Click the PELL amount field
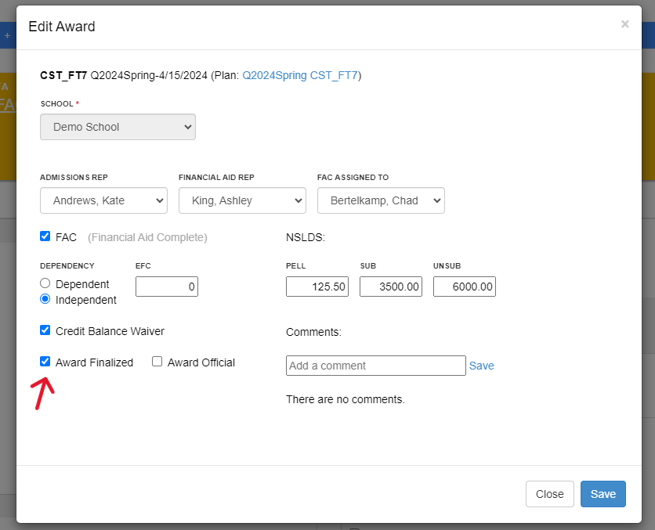Viewport: 655px width, 530px height. point(317,287)
